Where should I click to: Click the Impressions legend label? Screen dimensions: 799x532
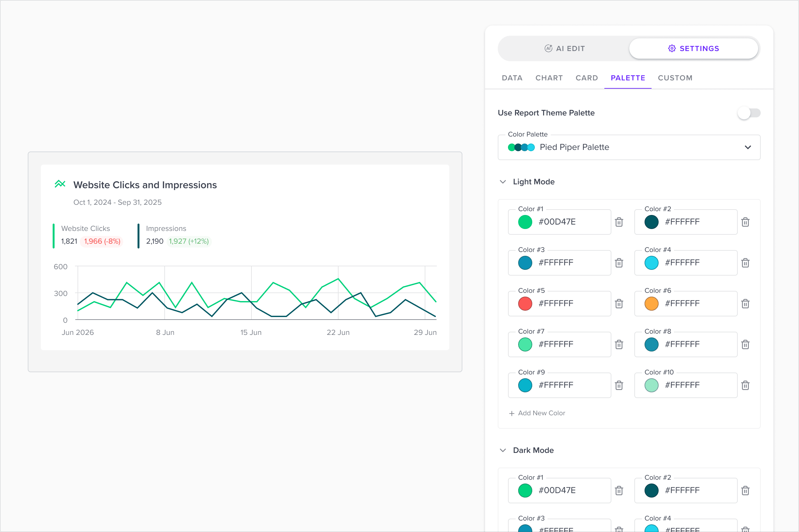coord(166,228)
